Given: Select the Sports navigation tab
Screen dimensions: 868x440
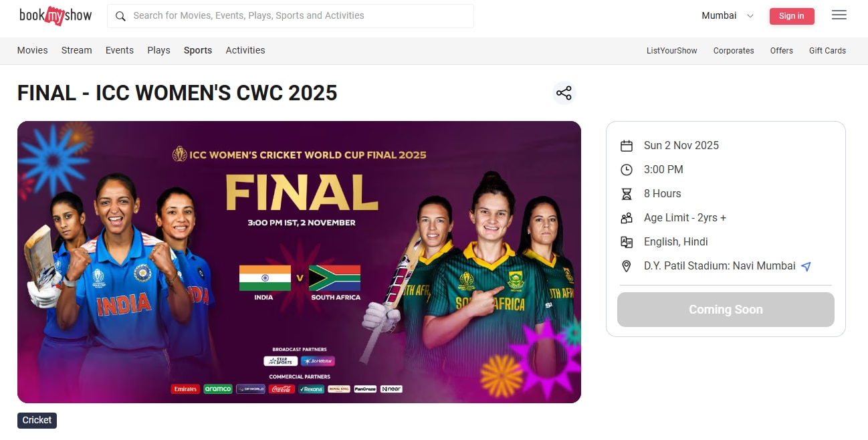Looking at the screenshot, I should tap(198, 50).
